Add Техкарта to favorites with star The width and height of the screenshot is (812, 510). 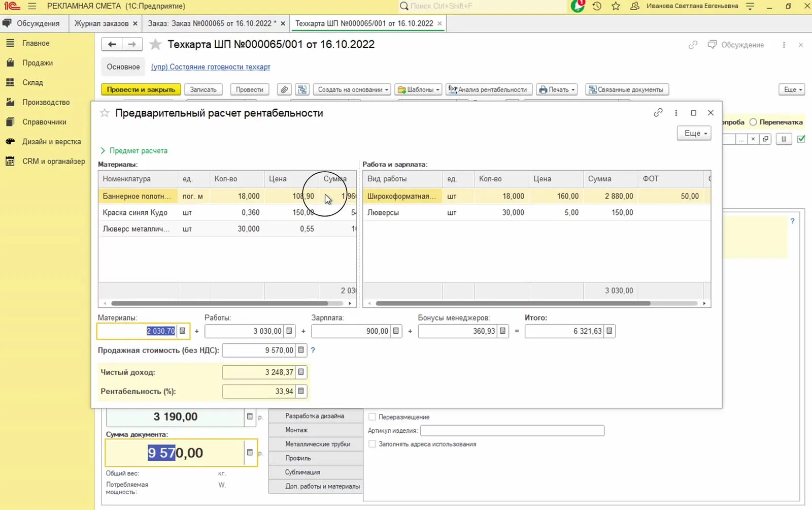point(155,45)
